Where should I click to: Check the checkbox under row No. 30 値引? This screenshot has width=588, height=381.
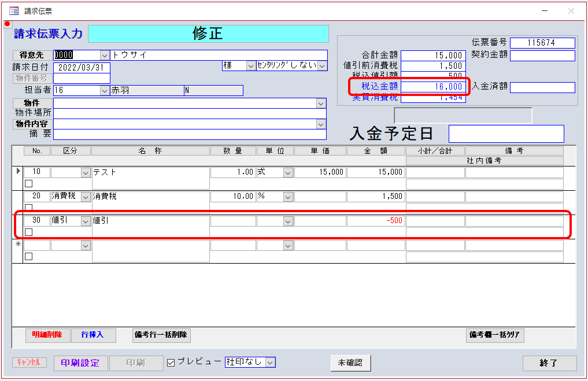point(28,232)
